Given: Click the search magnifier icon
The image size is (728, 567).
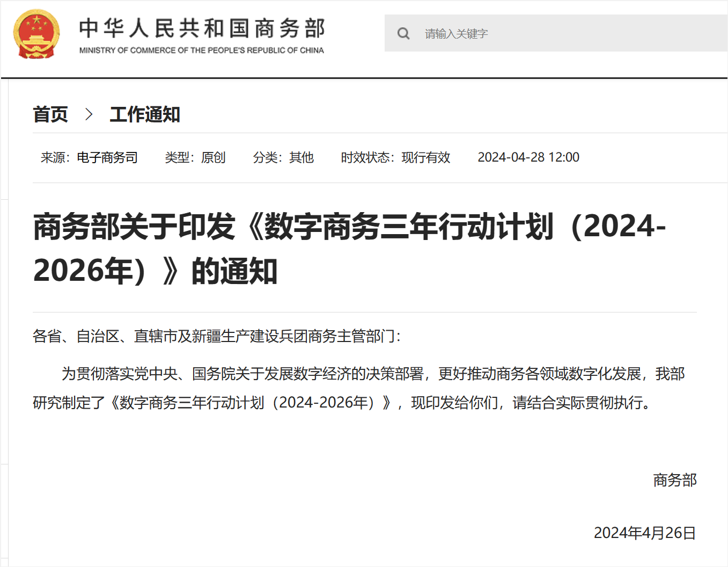Looking at the screenshot, I should tap(403, 34).
